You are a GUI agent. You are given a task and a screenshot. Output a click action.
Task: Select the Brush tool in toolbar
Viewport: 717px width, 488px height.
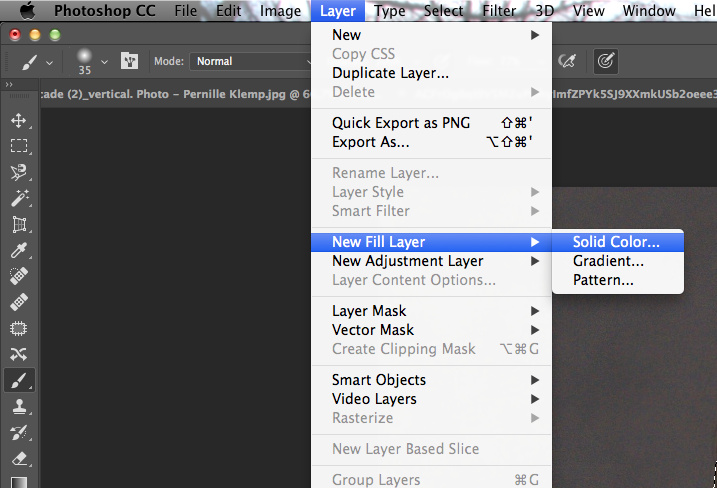tap(18, 381)
